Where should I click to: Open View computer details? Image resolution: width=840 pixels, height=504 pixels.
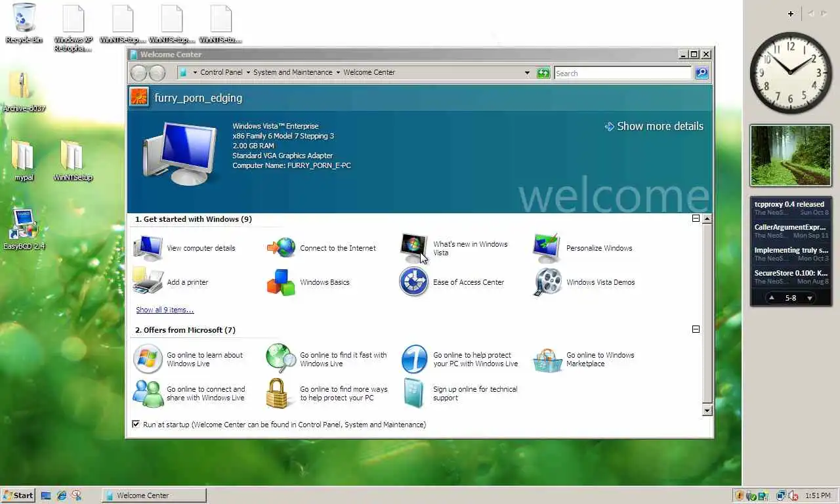(184, 248)
